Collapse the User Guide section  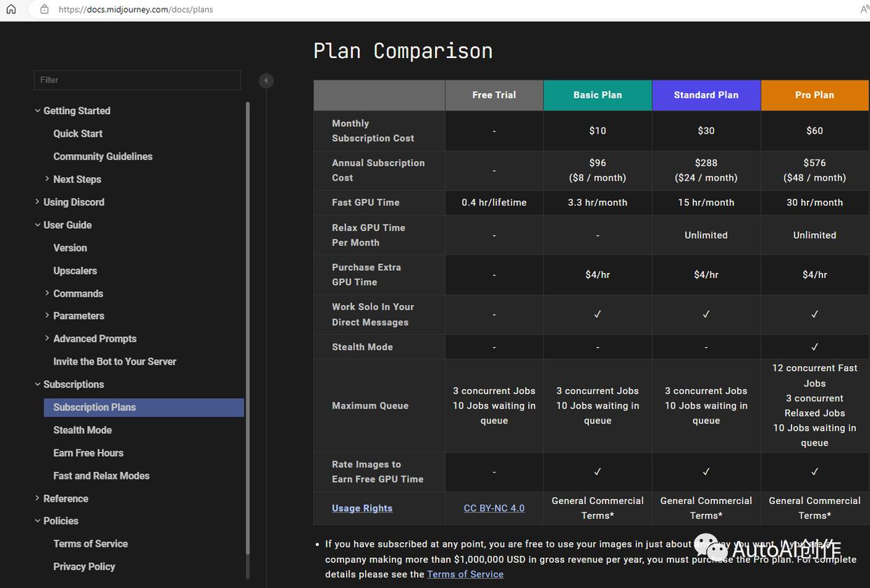[37, 225]
